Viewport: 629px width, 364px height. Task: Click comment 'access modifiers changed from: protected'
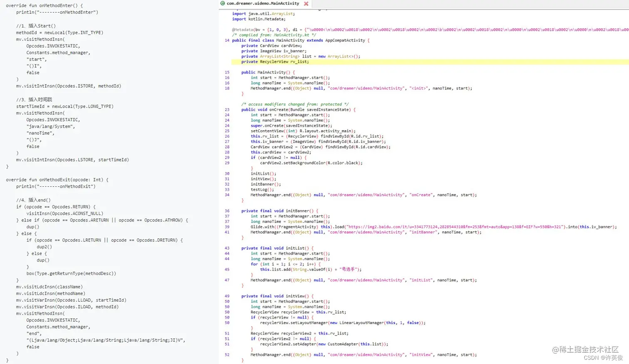[x=295, y=104]
